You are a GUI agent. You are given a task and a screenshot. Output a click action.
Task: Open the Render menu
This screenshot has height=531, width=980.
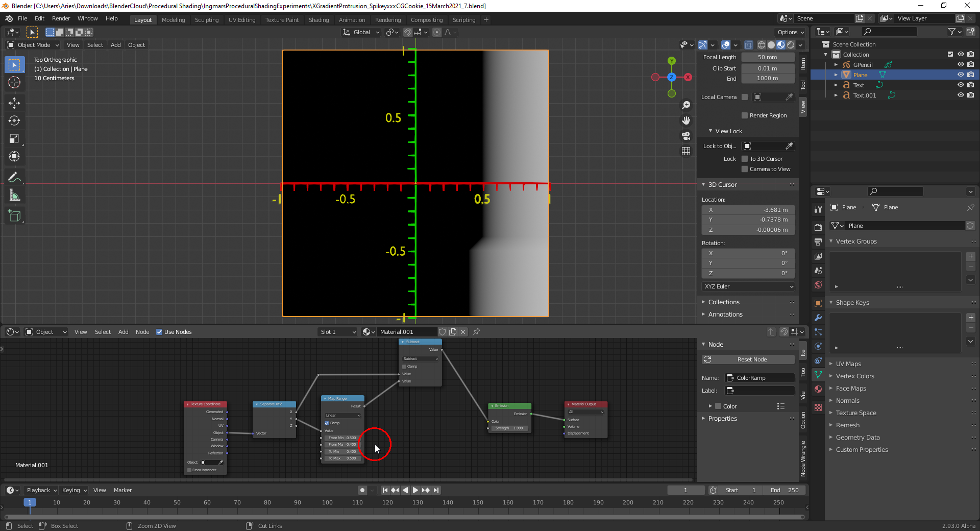(61, 18)
